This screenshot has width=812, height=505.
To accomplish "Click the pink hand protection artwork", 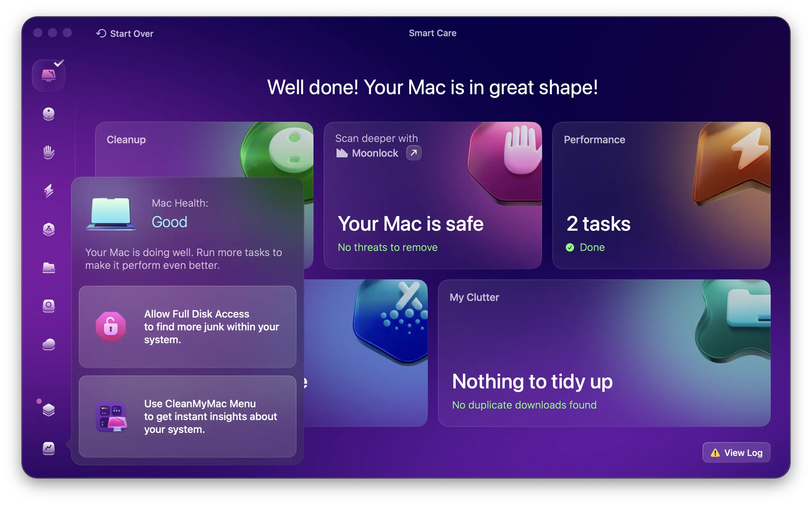I will (505, 163).
